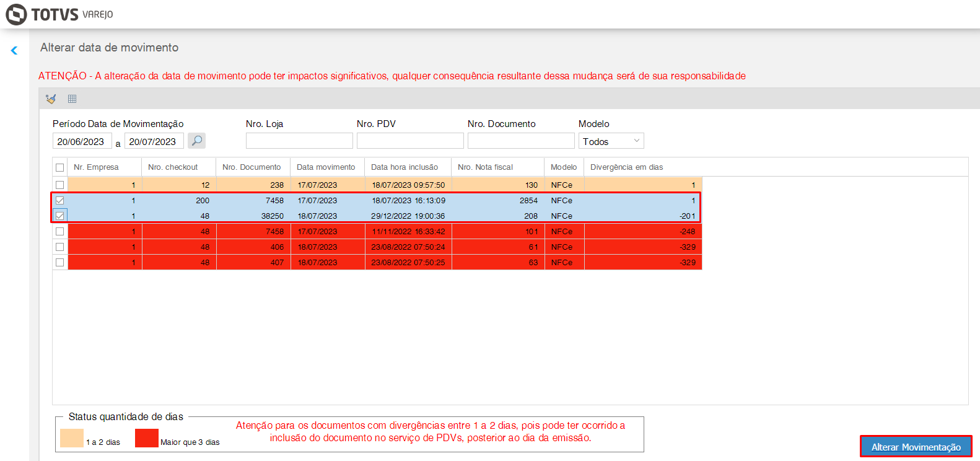Click cell '11/11/2022 16:33:42'
Image resolution: width=980 pixels, height=461 pixels.
pyautogui.click(x=408, y=231)
